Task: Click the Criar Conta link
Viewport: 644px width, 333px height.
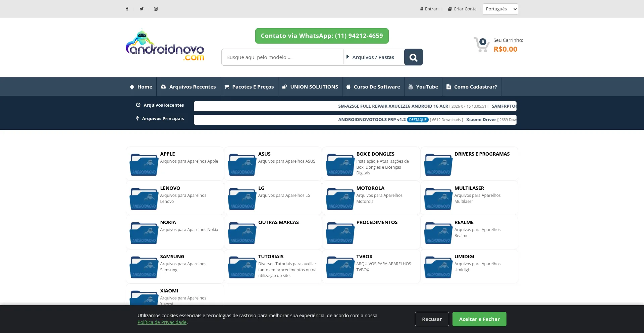Action: tap(462, 9)
